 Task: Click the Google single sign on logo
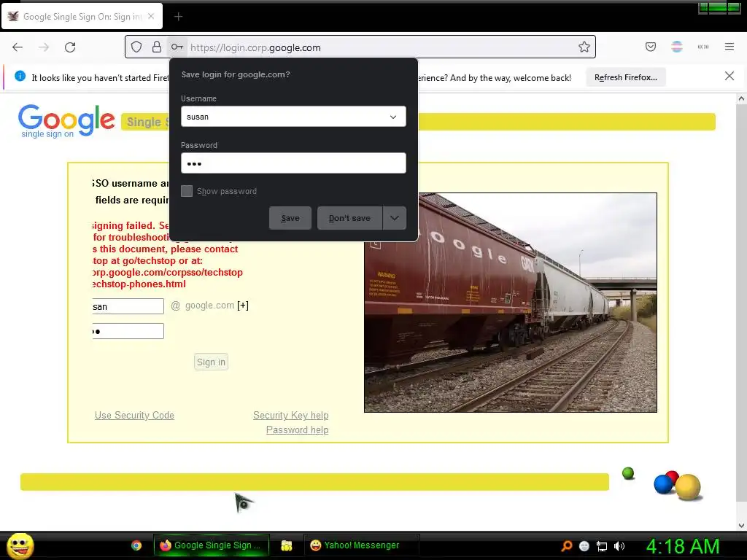point(66,121)
